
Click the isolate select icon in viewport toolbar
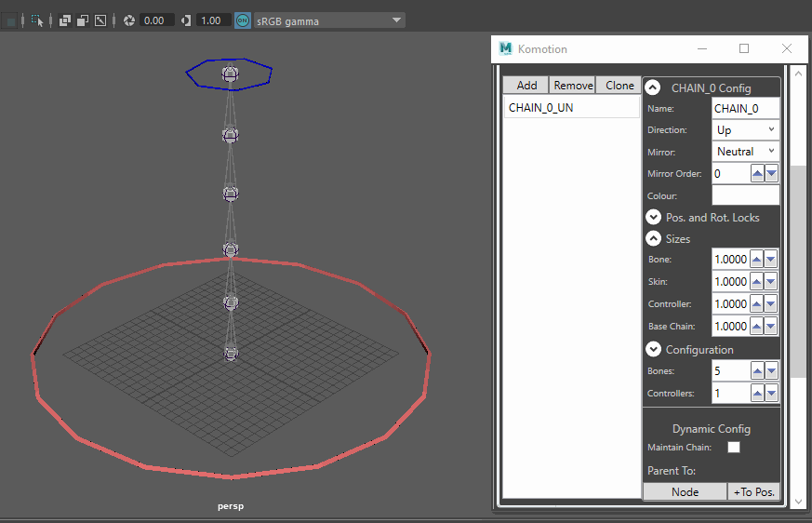(37, 20)
